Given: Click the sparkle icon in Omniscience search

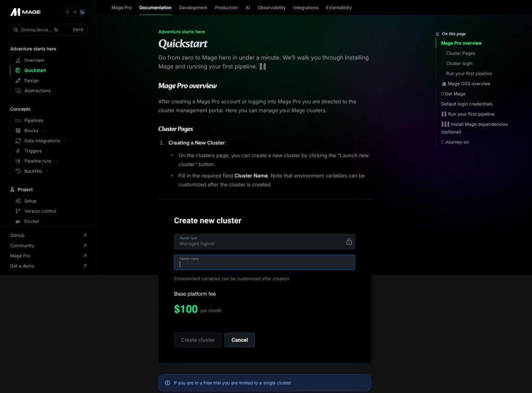Looking at the screenshot, I should (56, 30).
